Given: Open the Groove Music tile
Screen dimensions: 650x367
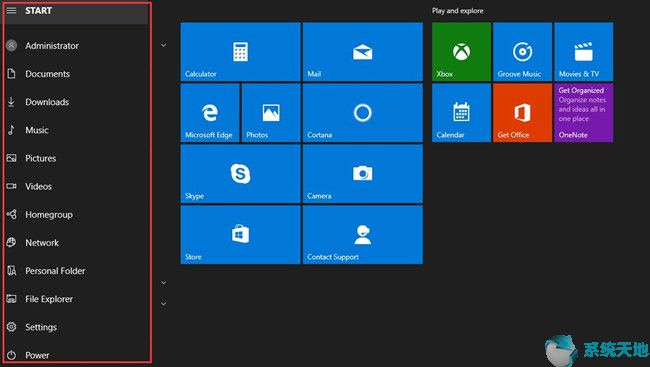Looking at the screenshot, I should pos(522,52).
